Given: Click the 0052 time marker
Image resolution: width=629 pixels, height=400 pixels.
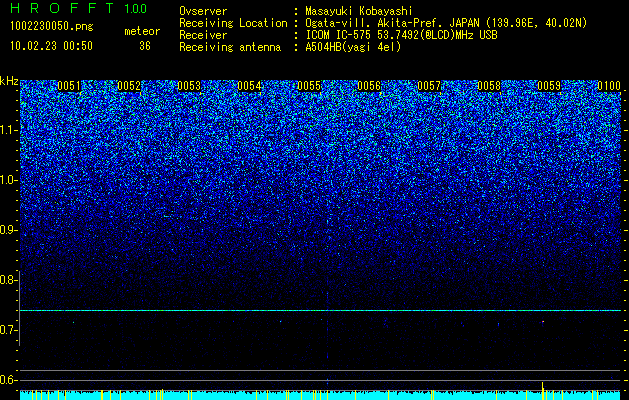Looking at the screenshot, I should coord(129,86).
